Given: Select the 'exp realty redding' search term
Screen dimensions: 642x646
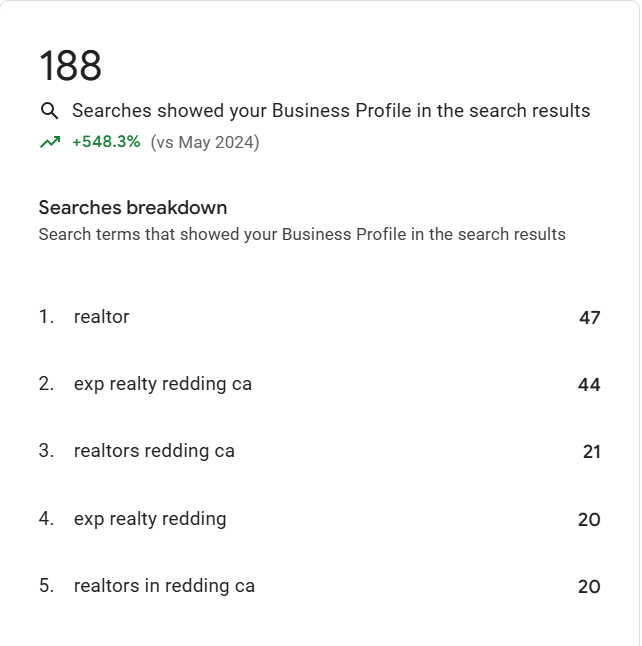Looking at the screenshot, I should (x=150, y=519).
